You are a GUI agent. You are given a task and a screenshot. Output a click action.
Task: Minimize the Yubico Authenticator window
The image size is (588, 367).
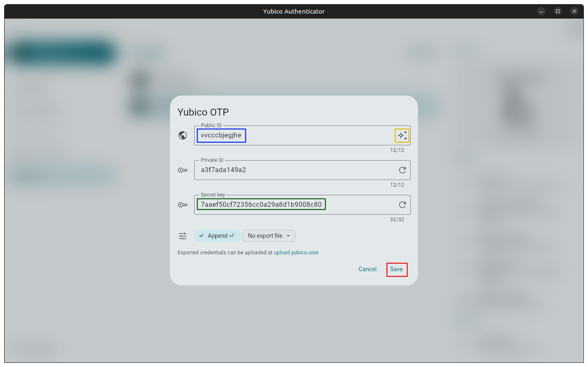pos(541,11)
